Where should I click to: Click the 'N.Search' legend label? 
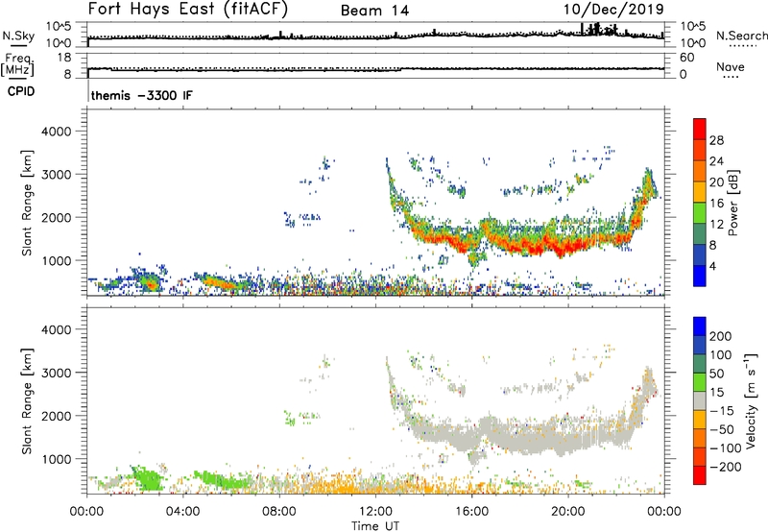742,36
